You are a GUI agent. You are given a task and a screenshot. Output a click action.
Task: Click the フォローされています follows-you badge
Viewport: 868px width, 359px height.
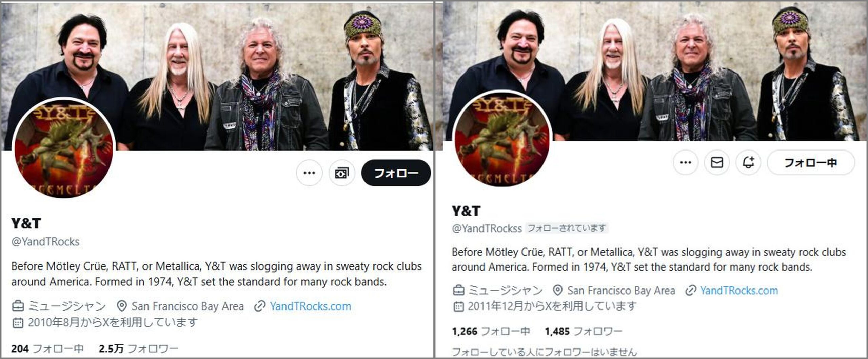tap(567, 228)
